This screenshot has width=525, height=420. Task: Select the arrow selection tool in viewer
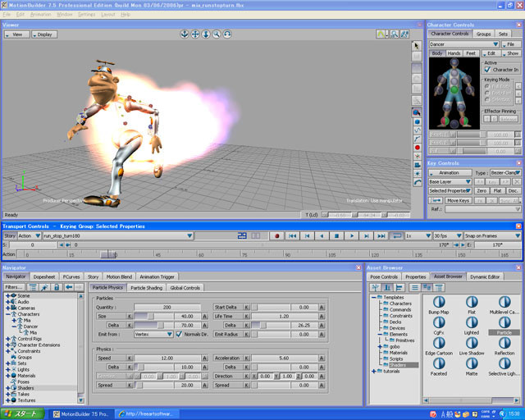click(x=417, y=46)
